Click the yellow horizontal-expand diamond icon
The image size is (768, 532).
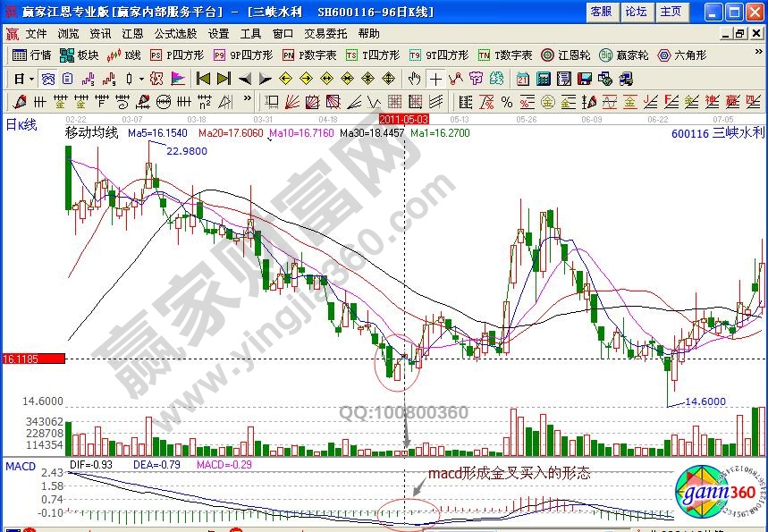click(x=326, y=79)
